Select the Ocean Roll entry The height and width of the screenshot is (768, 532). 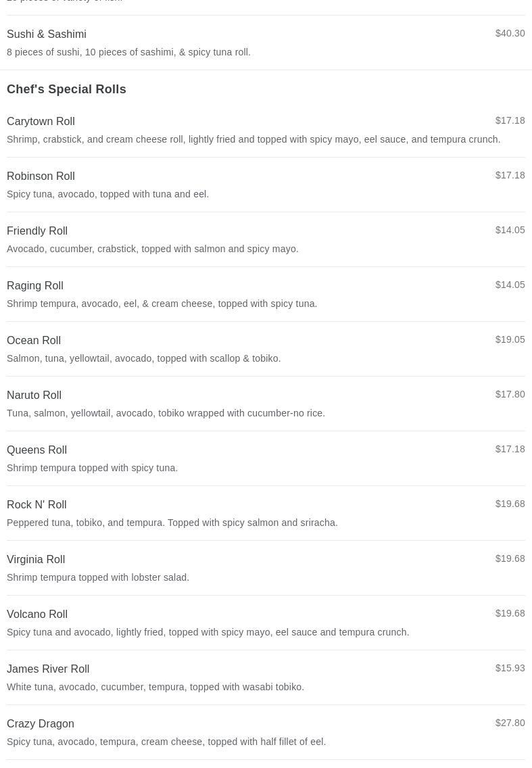34,341
